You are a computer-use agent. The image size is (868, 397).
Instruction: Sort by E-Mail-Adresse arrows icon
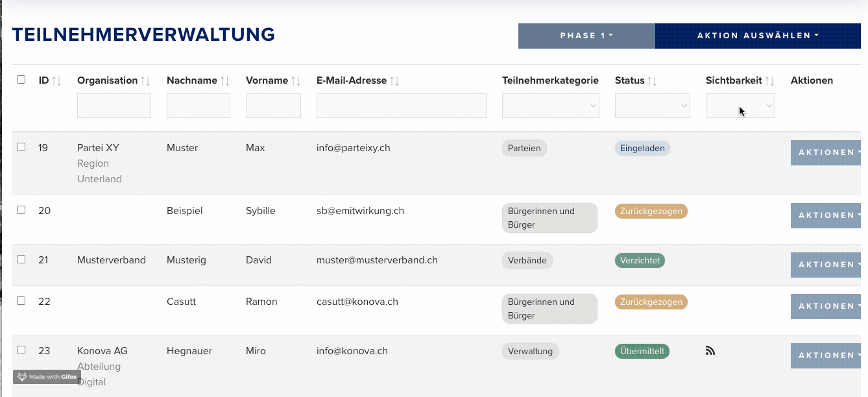pos(394,81)
